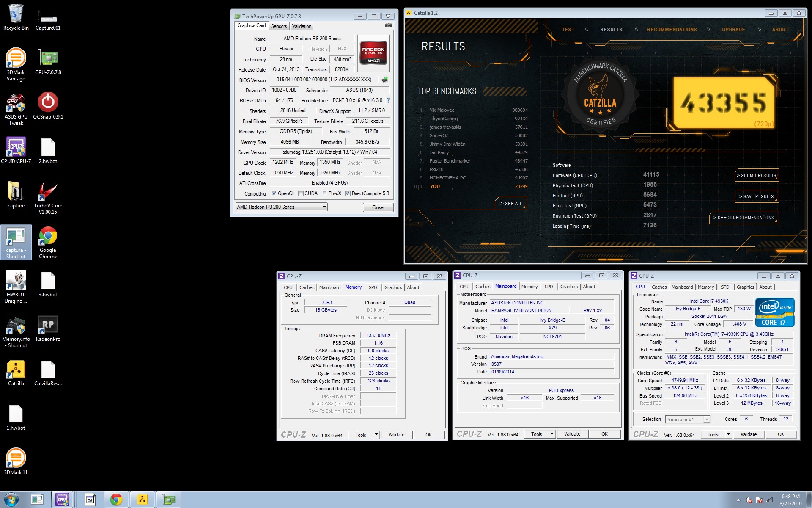Image resolution: width=812 pixels, height=508 pixels.
Task: Click SEE ALL under Top Benchmarks
Action: pos(511,204)
